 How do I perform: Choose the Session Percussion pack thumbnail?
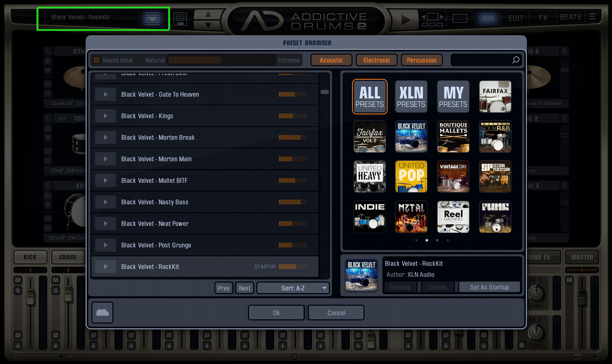point(495,176)
